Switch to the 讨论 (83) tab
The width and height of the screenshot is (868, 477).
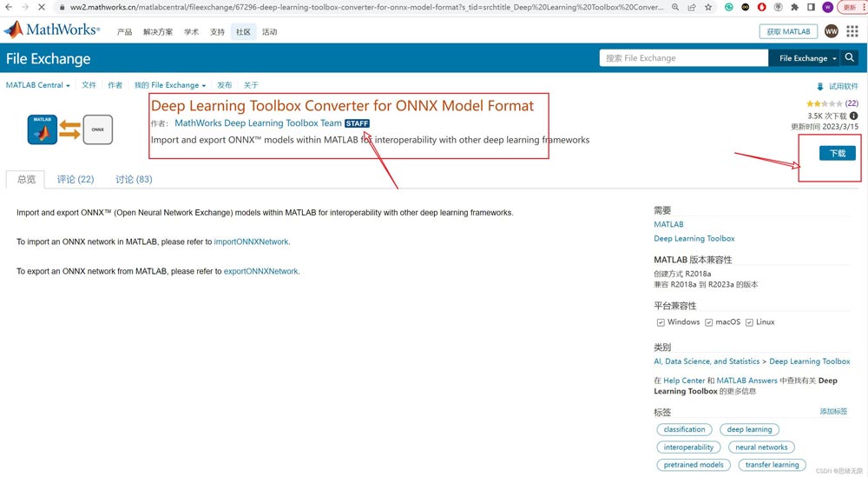click(x=134, y=179)
